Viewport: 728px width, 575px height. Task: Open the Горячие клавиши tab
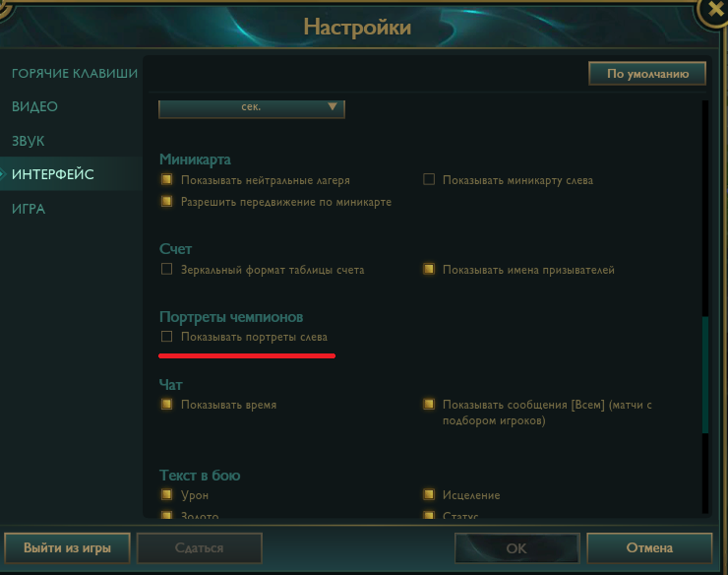[75, 74]
